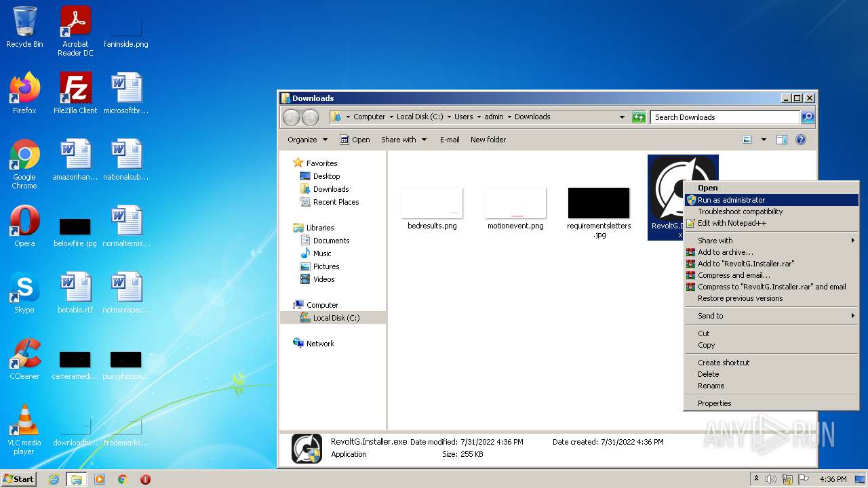
Task: Expand the Send to context submenu
Action: pos(772,316)
